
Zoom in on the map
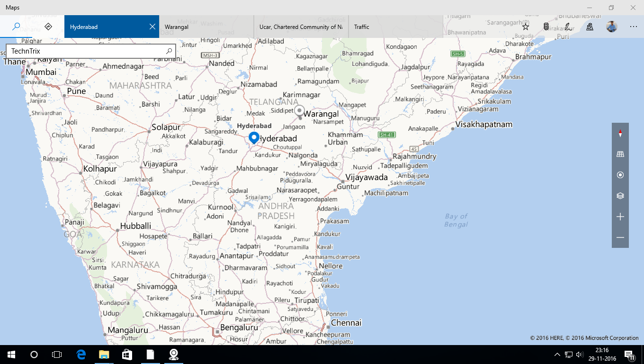620,217
